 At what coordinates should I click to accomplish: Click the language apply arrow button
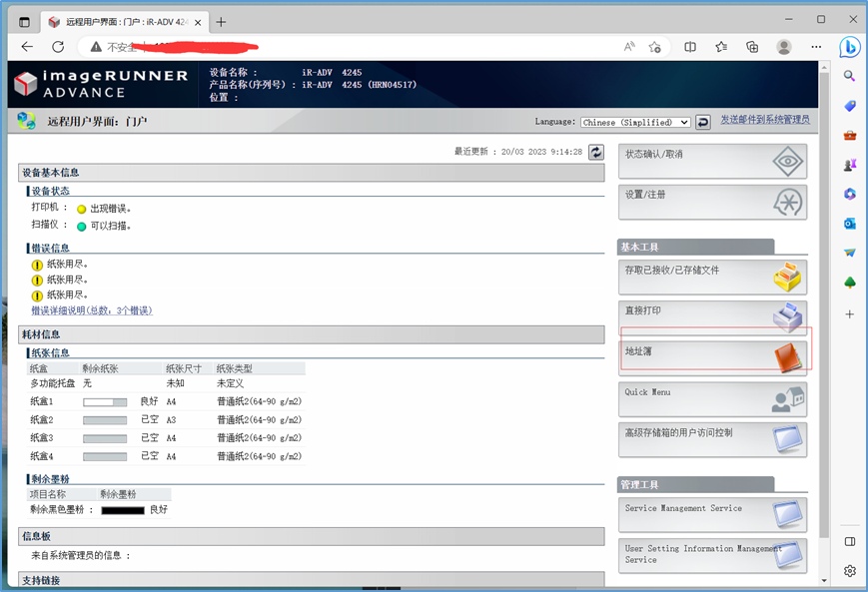pos(703,122)
